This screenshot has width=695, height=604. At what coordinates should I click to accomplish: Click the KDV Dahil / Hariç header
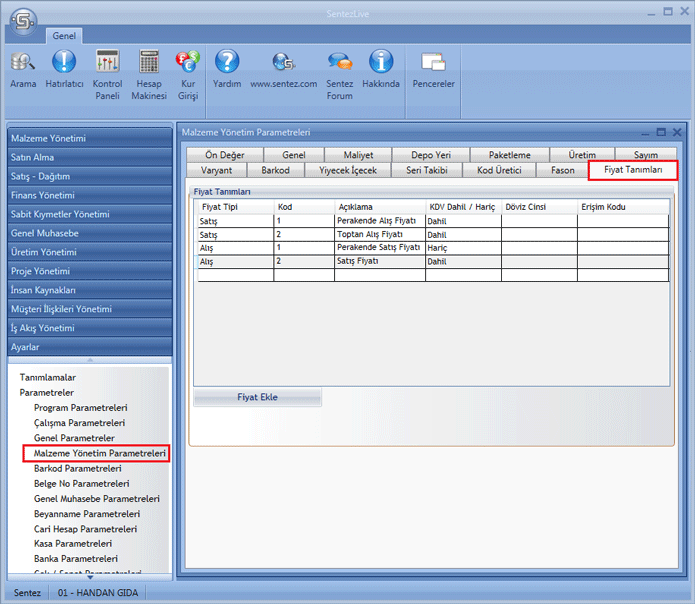point(463,207)
